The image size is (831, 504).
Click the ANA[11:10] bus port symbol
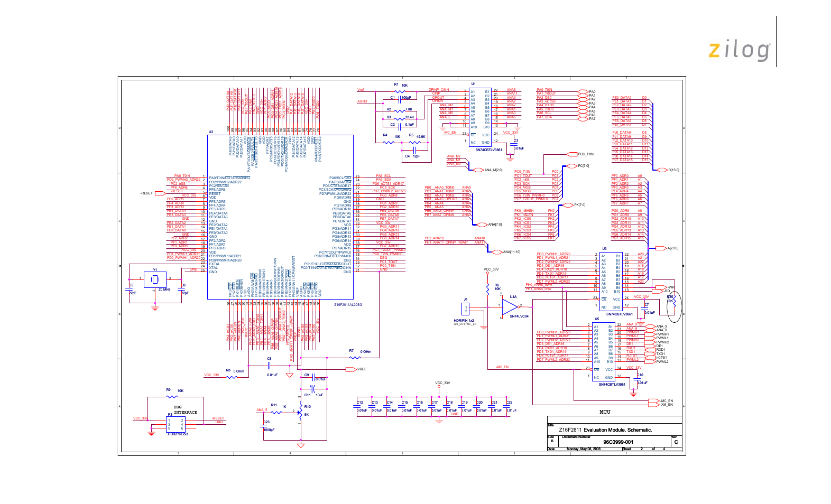point(497,252)
